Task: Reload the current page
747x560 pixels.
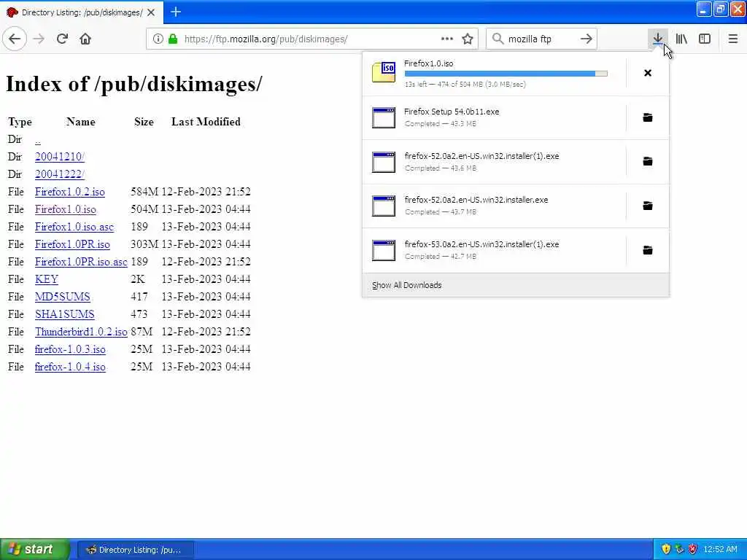Action: [63, 39]
